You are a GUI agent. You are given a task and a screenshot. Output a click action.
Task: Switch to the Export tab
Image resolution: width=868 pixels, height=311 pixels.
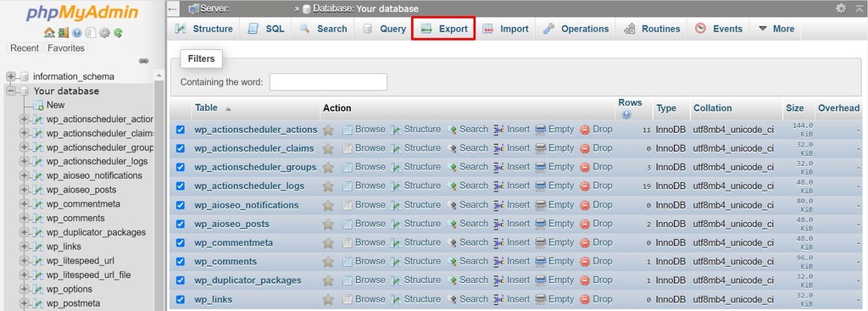click(x=444, y=29)
